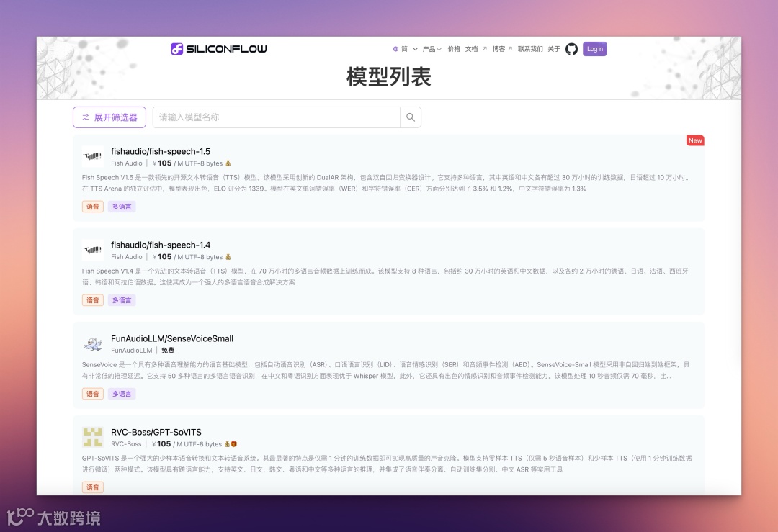Click money bag icon on fish-speech-1.4
The height and width of the screenshot is (532, 778).
[228, 257]
